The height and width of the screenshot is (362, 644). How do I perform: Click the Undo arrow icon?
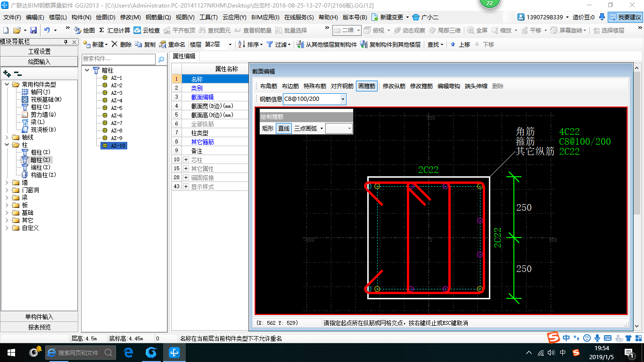pos(47,30)
